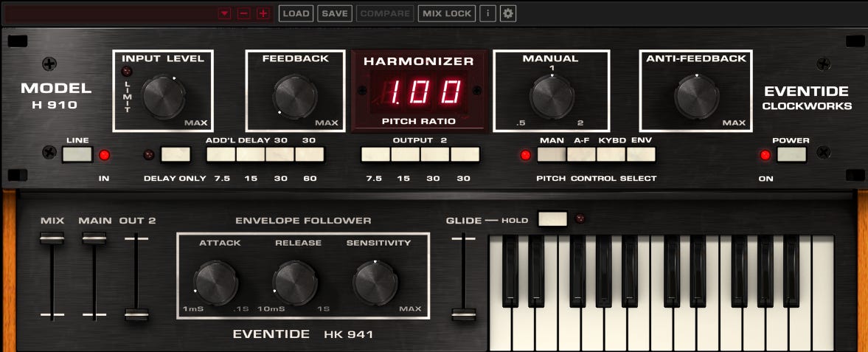Click the MIX fader handle

52,238
